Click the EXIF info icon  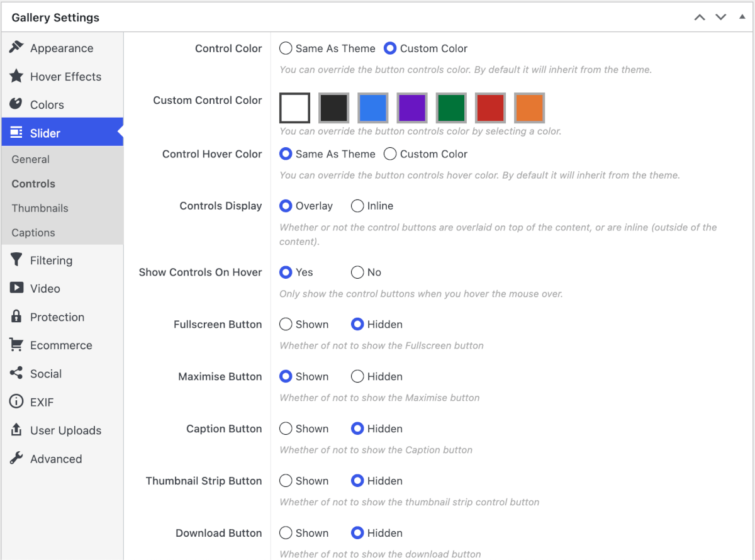pos(16,401)
